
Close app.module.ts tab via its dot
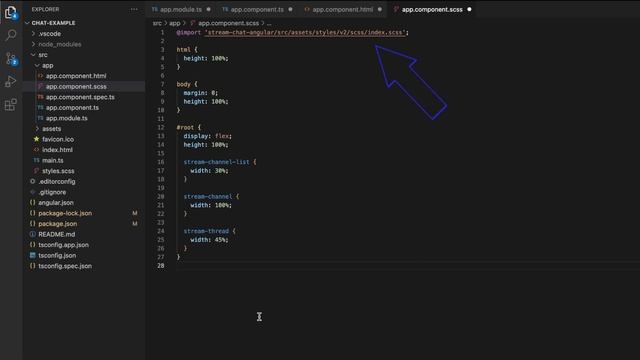209,9
